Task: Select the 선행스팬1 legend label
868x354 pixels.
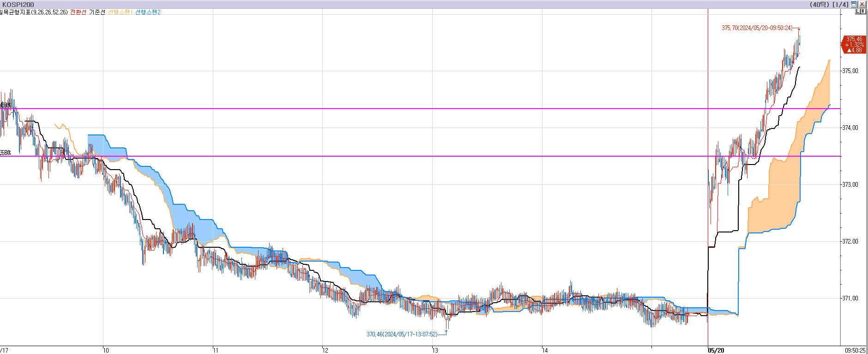Action: pyautogui.click(x=121, y=12)
